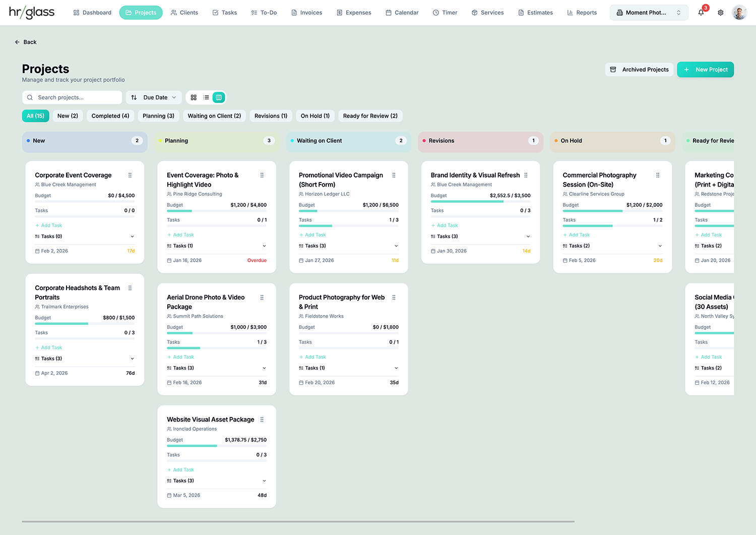Open the Due Date sort dropdown

(x=154, y=97)
